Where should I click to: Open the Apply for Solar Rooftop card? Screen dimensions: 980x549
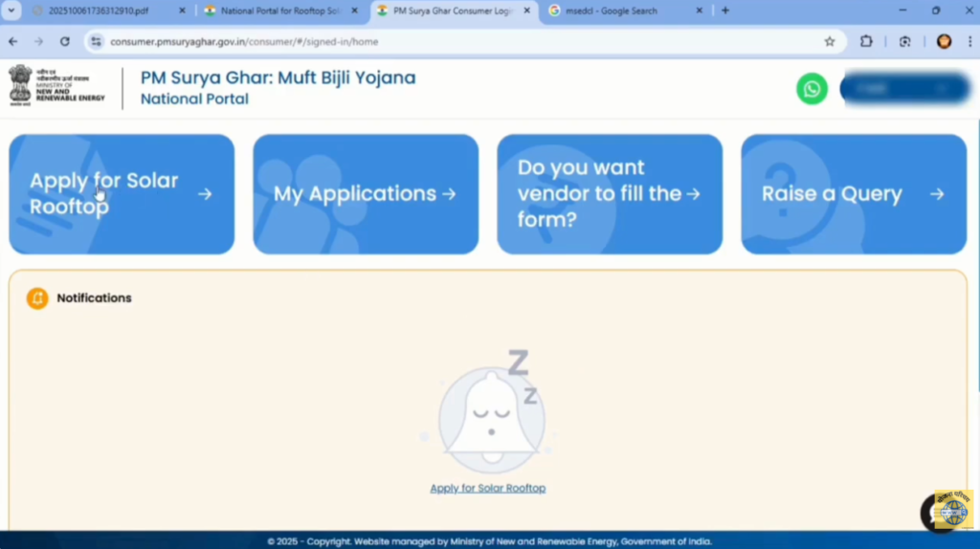[x=122, y=194]
